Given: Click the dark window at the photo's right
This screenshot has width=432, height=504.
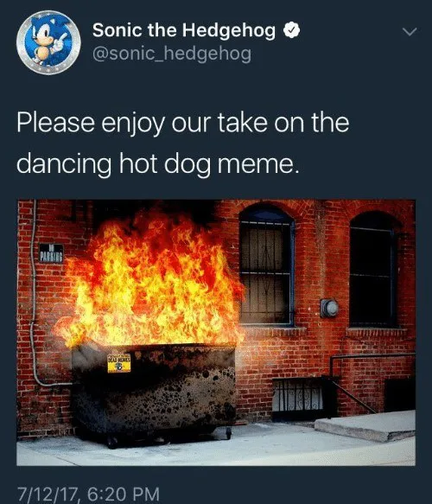Looking at the screenshot, I should [372, 270].
